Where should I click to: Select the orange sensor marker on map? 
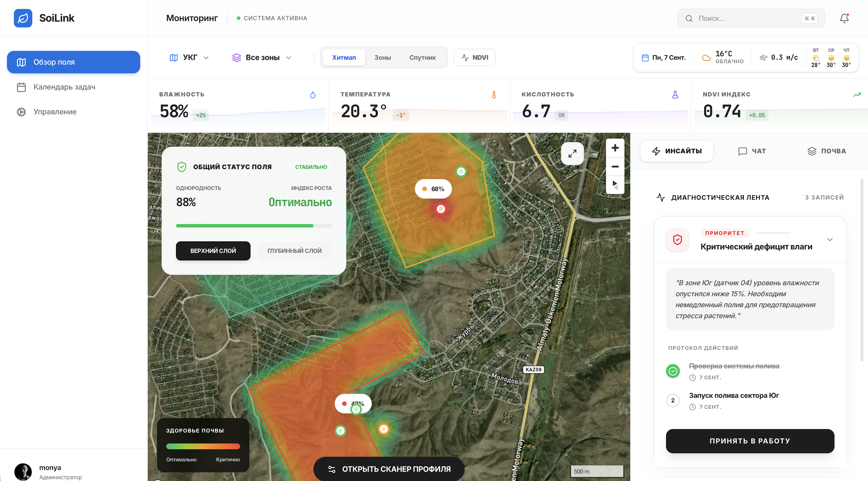pos(384,429)
